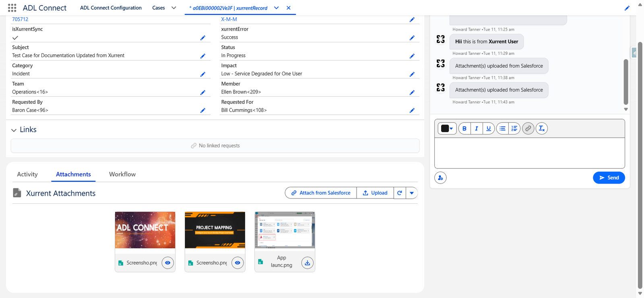Click the Category value 'Incident'
Viewport: 644px width, 298px height.
coord(21,74)
